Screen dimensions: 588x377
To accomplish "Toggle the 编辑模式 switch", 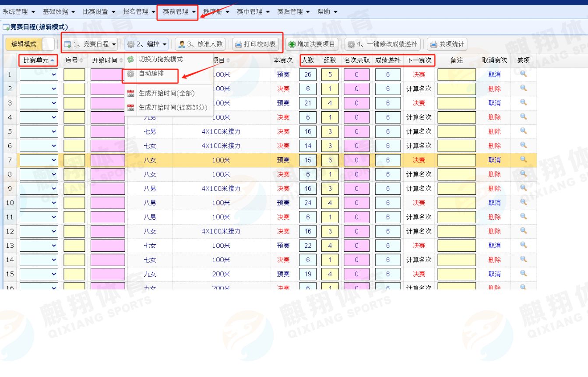I will click(x=49, y=44).
